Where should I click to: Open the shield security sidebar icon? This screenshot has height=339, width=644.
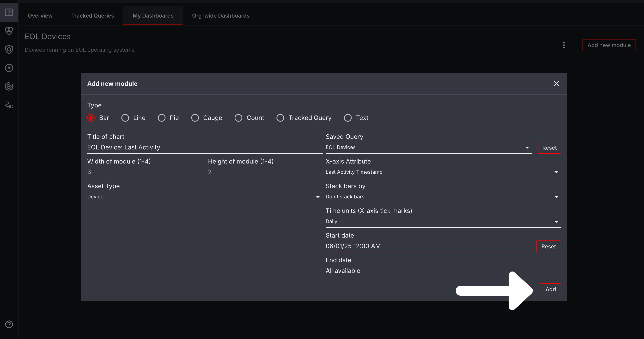click(9, 49)
